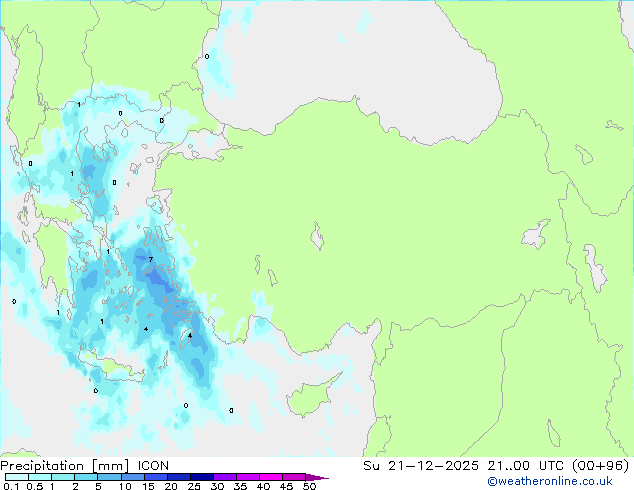
Task: Click the 2–5 mm legend color box
Action: click(x=86, y=477)
